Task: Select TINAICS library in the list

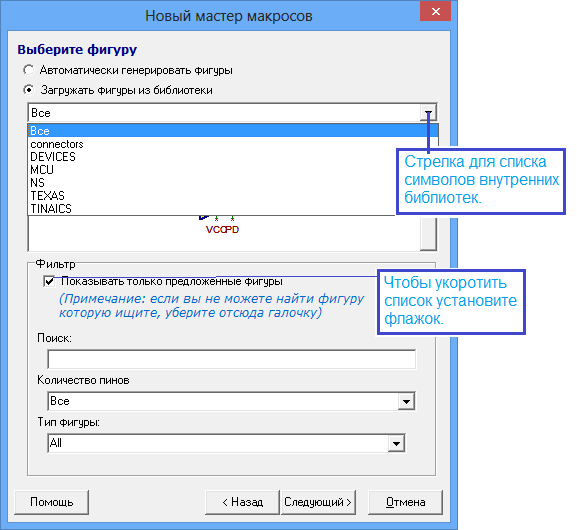Action: tap(233, 209)
